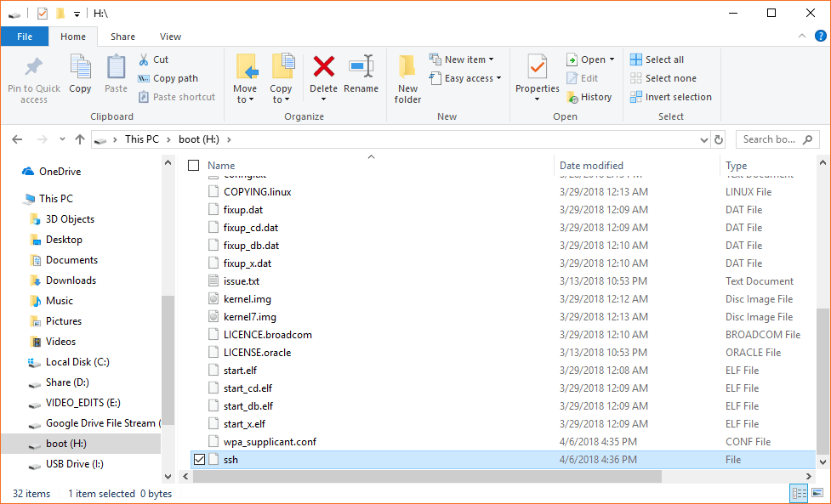Click the search magnifier icon
This screenshot has width=831, height=504.
(x=808, y=139)
